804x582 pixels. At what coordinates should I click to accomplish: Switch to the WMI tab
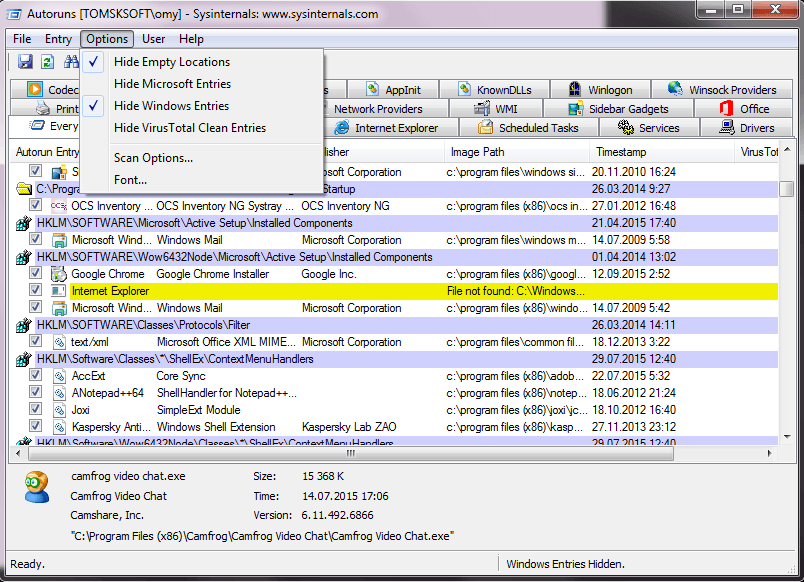click(496, 109)
